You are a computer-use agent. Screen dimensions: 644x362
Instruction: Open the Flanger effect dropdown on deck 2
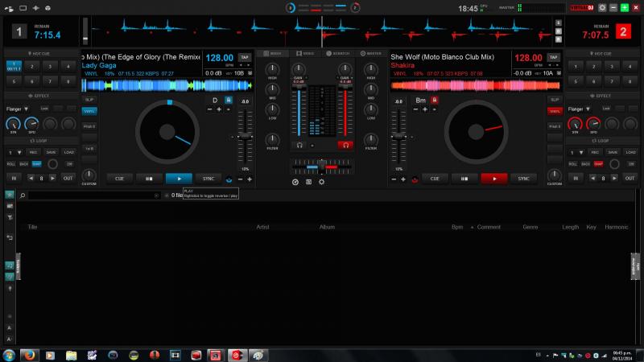coord(588,109)
